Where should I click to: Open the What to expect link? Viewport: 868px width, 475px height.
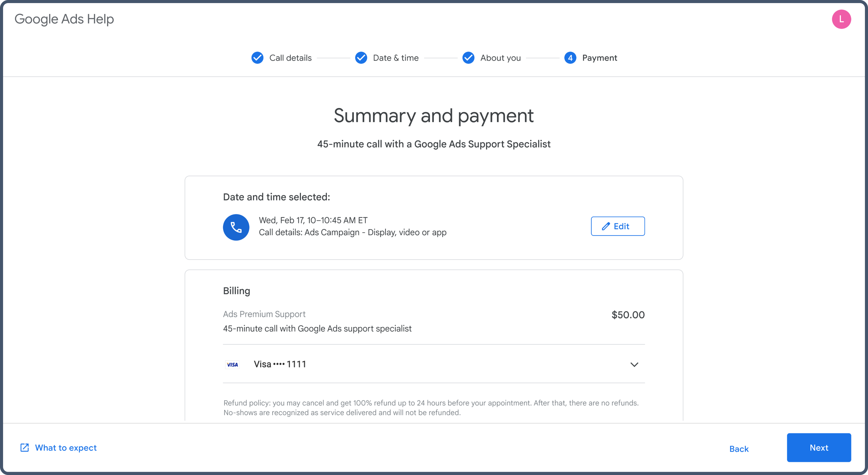point(66,448)
